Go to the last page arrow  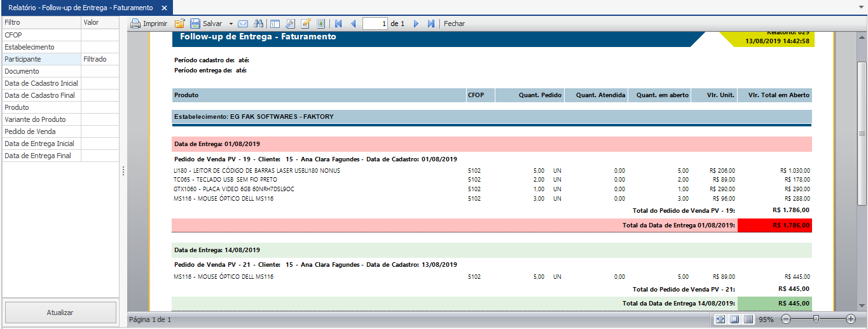pos(431,23)
